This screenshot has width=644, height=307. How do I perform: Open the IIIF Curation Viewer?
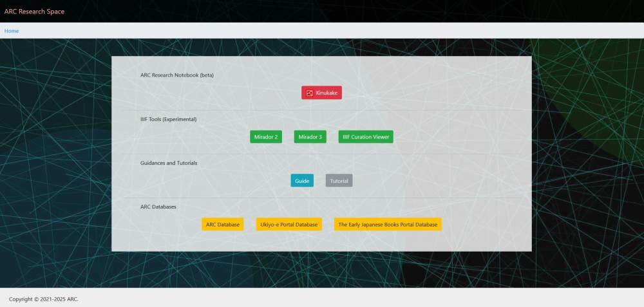tap(366, 137)
